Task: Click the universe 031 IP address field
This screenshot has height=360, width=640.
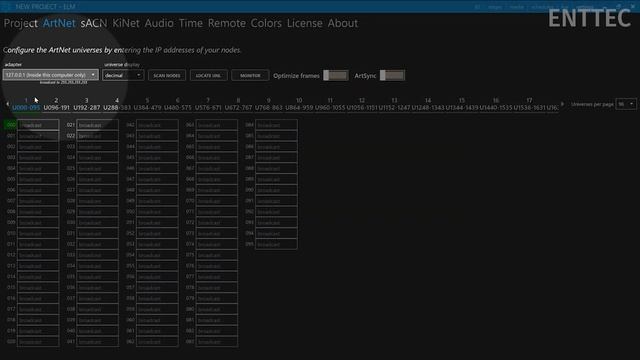Action: tap(98, 233)
